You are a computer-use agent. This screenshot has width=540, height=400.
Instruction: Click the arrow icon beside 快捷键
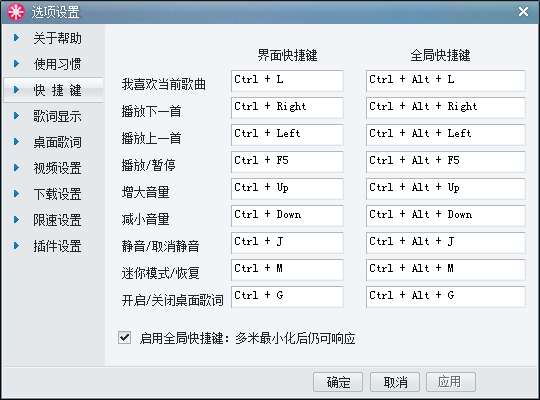tap(16, 90)
